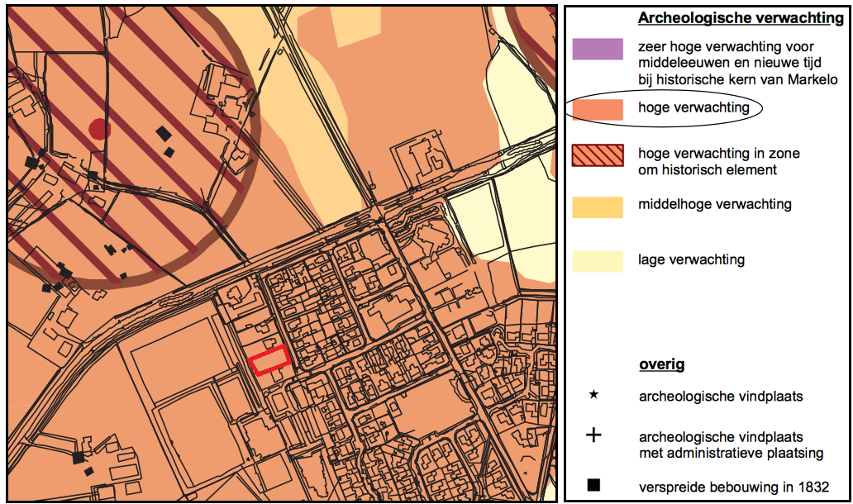
Task: Click the plus sign vindplaats symbol
Action: 593,435
